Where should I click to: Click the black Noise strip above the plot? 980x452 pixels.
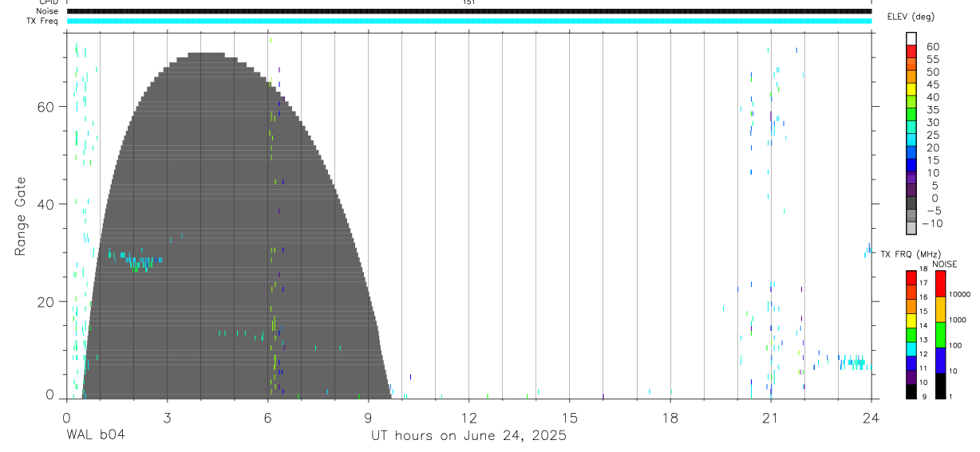pyautogui.click(x=468, y=11)
